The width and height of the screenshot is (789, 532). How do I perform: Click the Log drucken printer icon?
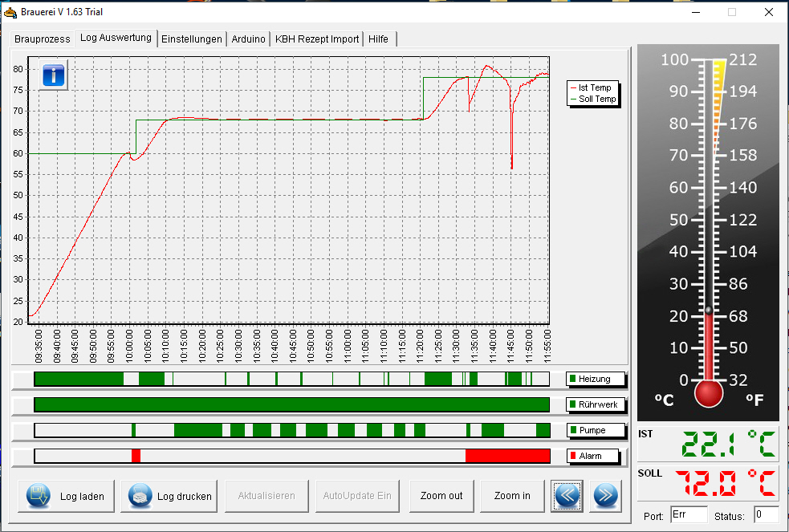point(140,496)
